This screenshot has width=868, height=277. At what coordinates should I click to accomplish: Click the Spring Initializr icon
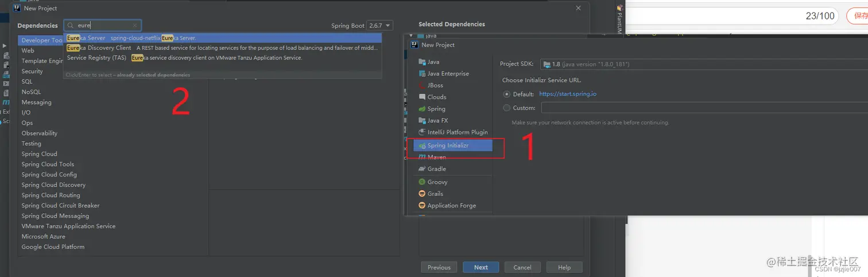[423, 145]
